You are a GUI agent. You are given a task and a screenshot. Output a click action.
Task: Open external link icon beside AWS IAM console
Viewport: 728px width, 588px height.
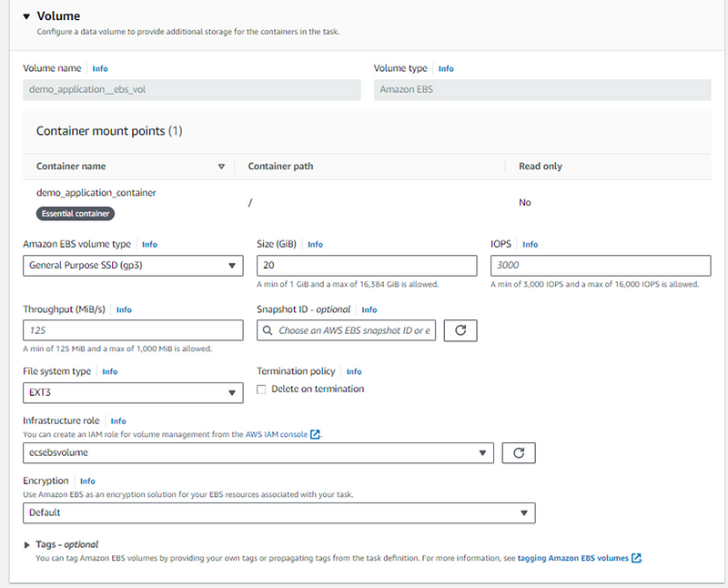point(315,434)
